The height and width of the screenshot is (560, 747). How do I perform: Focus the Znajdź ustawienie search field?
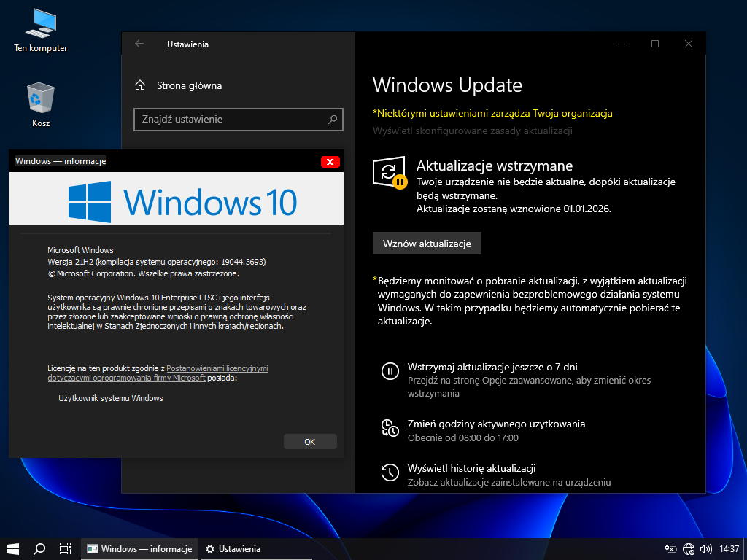click(x=230, y=119)
